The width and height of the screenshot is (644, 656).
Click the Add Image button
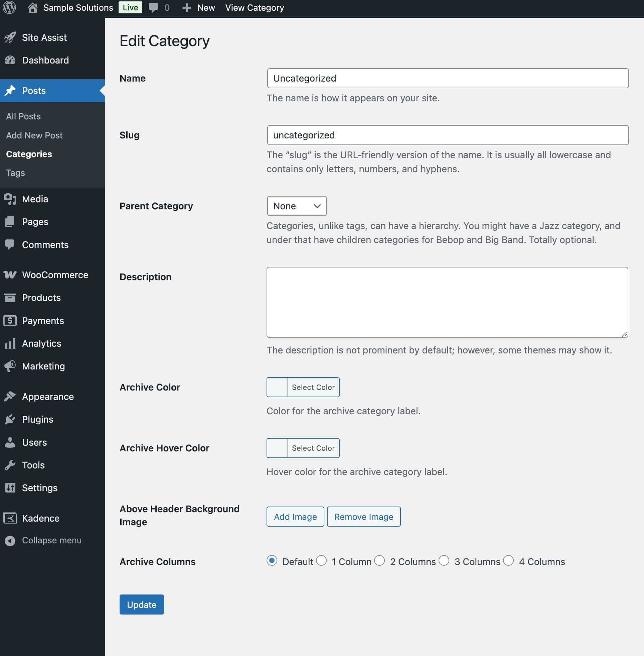tap(295, 517)
